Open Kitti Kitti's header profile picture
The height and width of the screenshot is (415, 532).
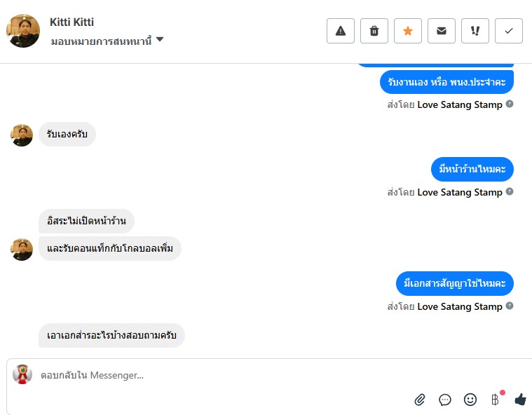23,31
